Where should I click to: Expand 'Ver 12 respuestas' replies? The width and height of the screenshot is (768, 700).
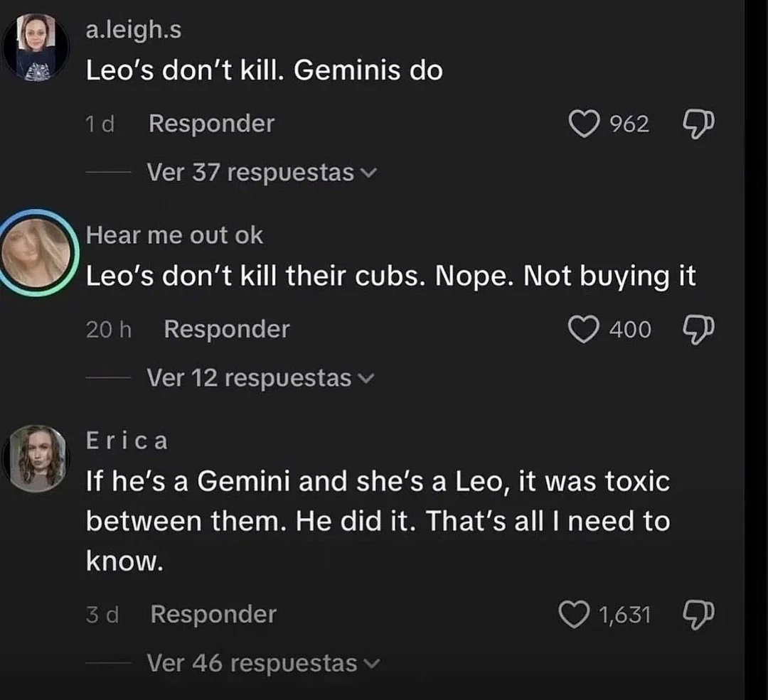click(x=260, y=378)
